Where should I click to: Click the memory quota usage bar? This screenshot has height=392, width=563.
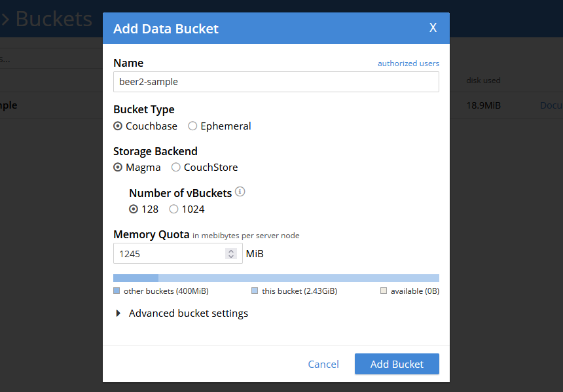[x=276, y=278]
